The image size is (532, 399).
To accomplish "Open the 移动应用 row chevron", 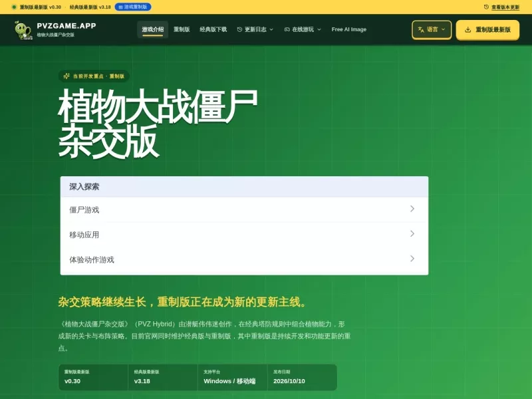I will 412,234.
